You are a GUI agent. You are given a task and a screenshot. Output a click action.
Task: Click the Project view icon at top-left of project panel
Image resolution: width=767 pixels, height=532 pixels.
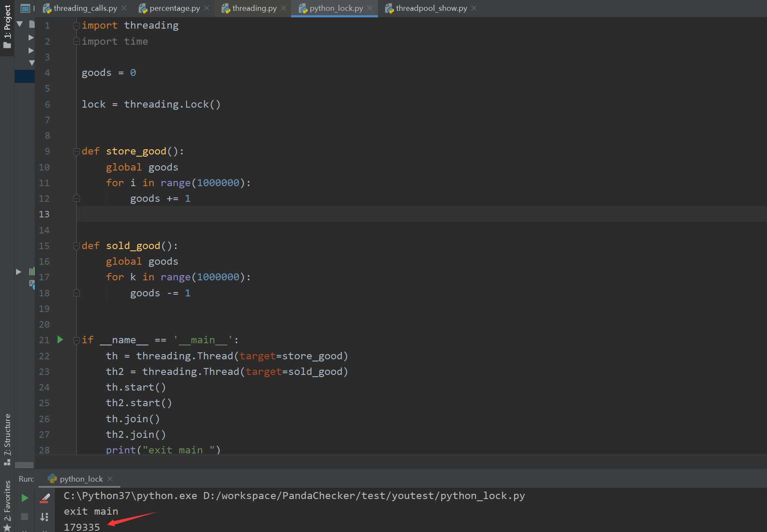26,8
